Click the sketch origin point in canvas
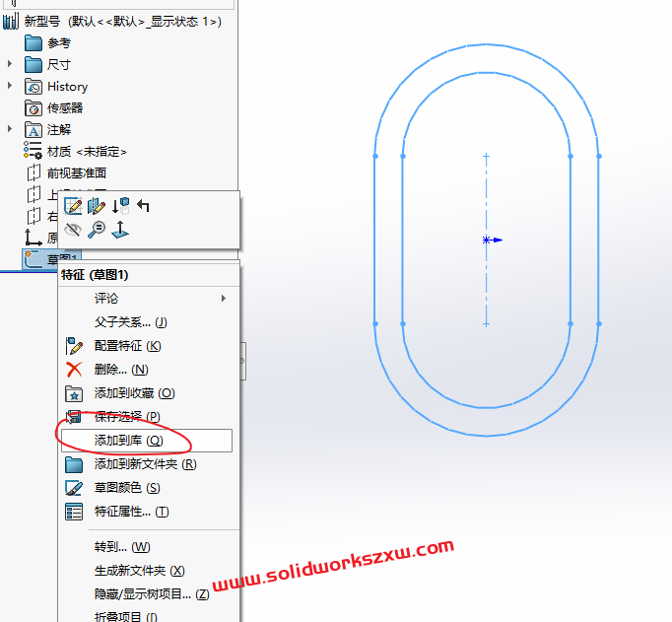Image resolution: width=672 pixels, height=622 pixels. click(x=486, y=241)
